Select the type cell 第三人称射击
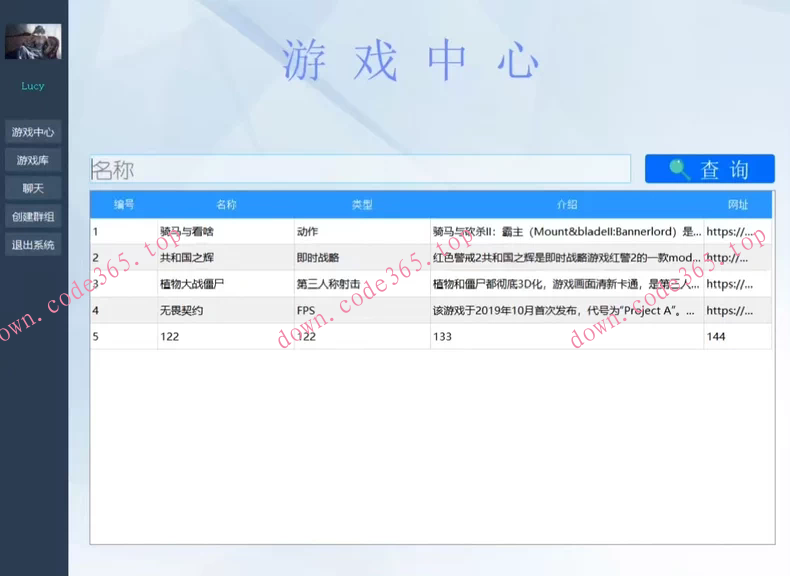790x576 pixels. click(x=362, y=284)
